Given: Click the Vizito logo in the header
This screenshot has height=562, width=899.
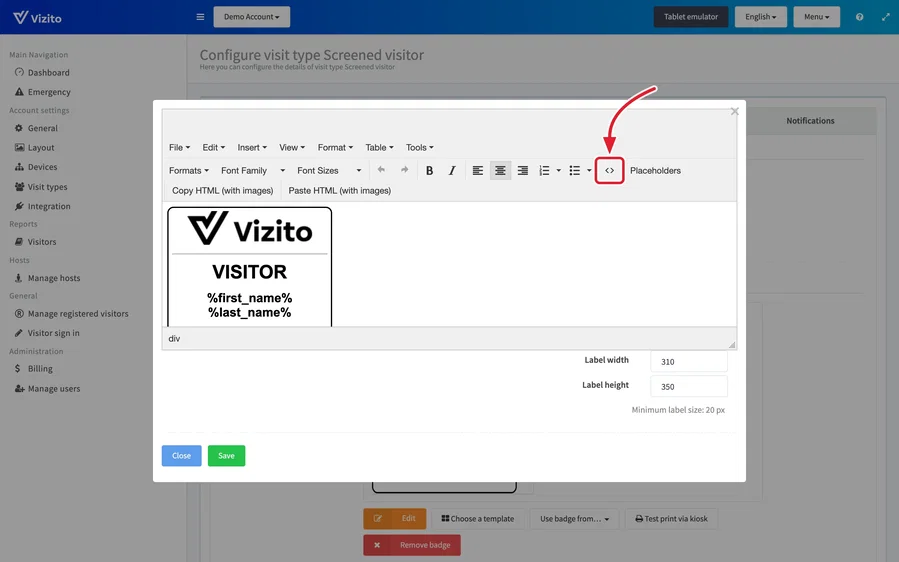Looking at the screenshot, I should click(37, 18).
